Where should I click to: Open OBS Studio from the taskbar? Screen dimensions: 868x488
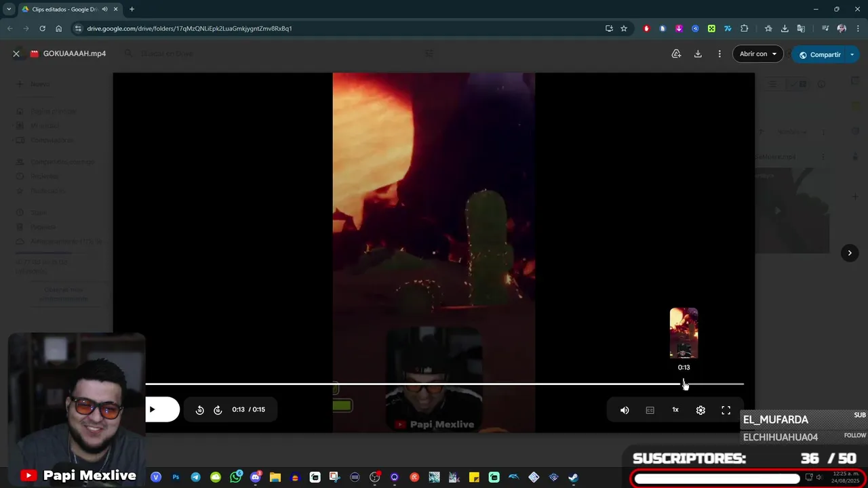374,477
